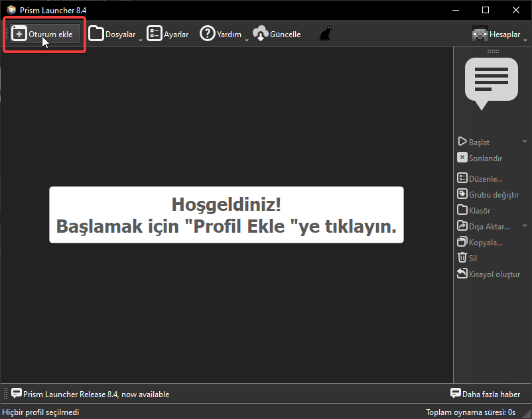Click the speech bubble instance icon

(x=492, y=84)
